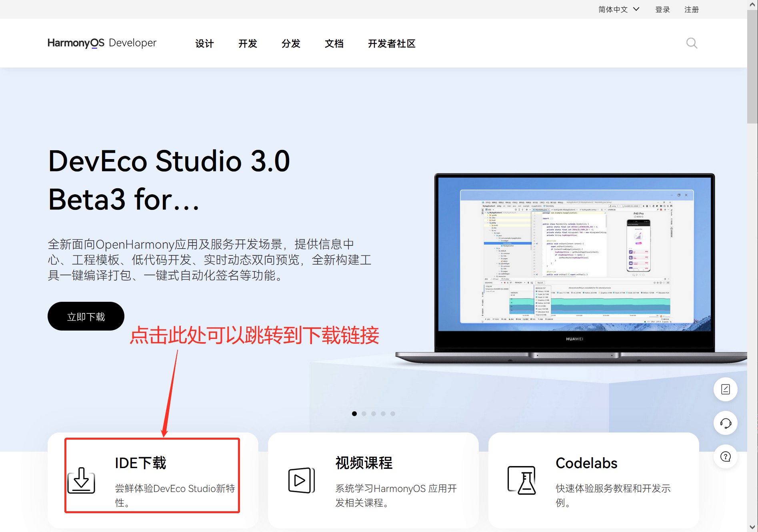Open the Codelabs card title
Viewport: 758px width, 532px height.
pyautogui.click(x=586, y=463)
